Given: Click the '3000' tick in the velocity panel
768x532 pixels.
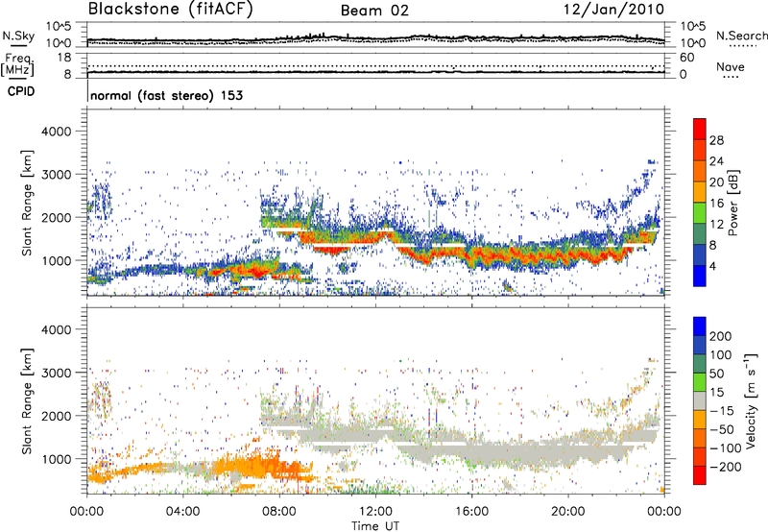Looking at the screenshot, I should 56,373.
